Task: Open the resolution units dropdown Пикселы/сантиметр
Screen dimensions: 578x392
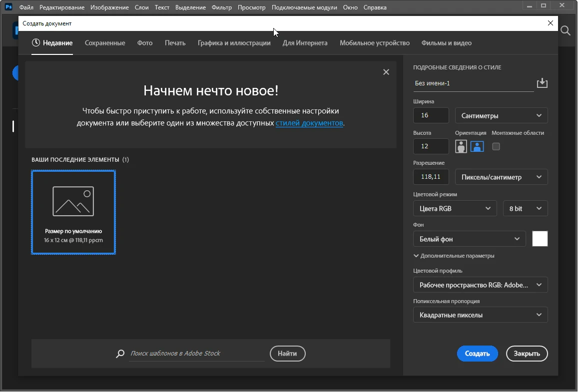Action: (502, 177)
